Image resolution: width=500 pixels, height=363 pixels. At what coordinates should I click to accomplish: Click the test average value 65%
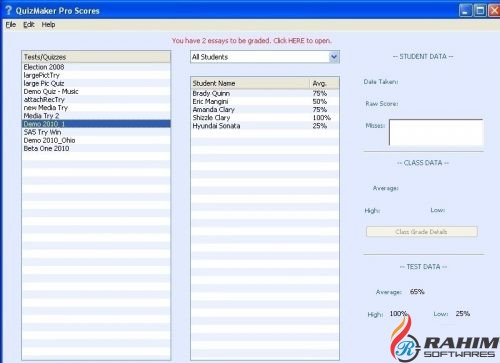[417, 292]
